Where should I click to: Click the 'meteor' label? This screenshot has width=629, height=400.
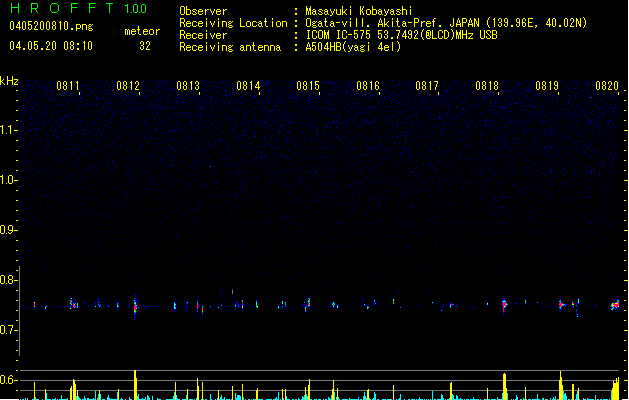pyautogui.click(x=142, y=31)
